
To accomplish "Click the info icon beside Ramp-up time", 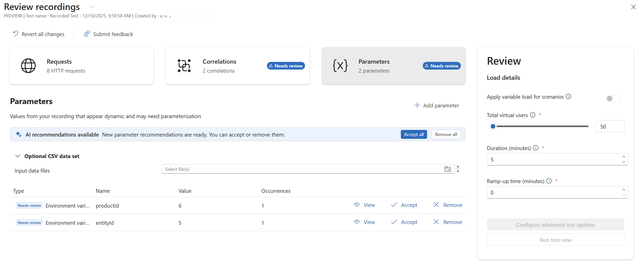I will click(x=549, y=181).
